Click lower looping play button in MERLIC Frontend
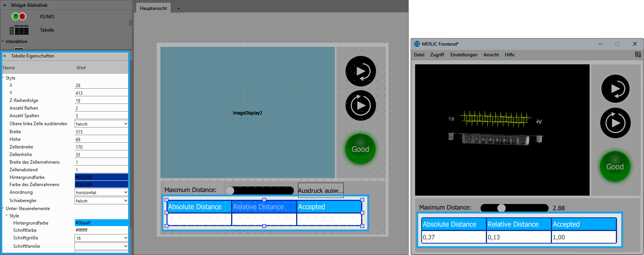 click(x=615, y=123)
